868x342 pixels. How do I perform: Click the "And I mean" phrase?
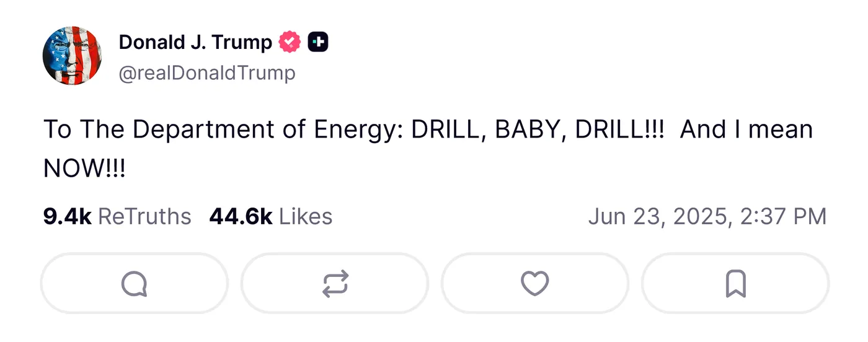point(746,129)
